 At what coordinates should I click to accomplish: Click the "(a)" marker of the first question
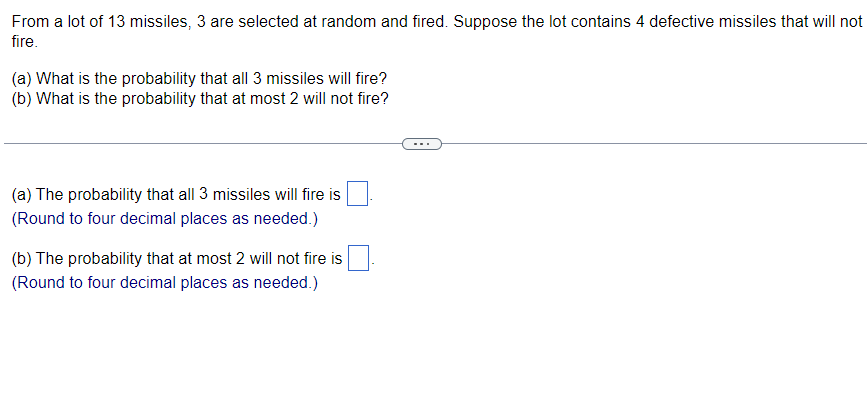[x=22, y=78]
